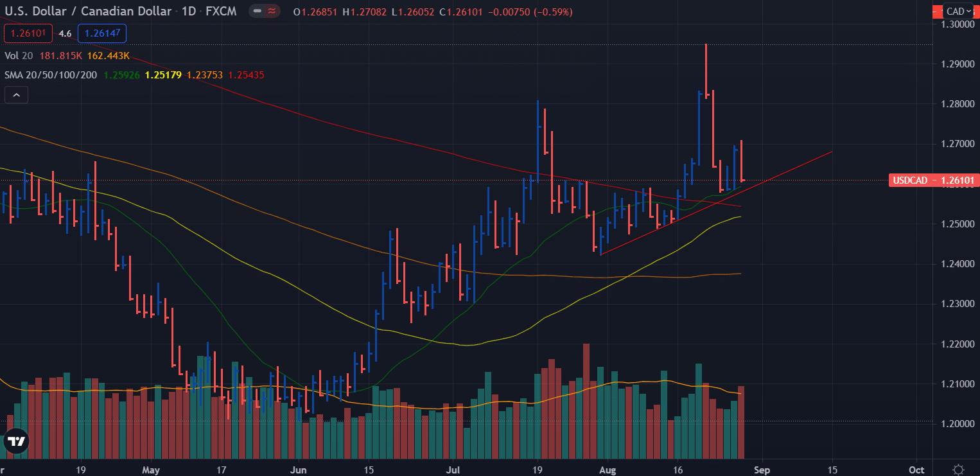Click the Aug label on time axis
Image resolution: width=980 pixels, height=476 pixels.
coord(609,470)
